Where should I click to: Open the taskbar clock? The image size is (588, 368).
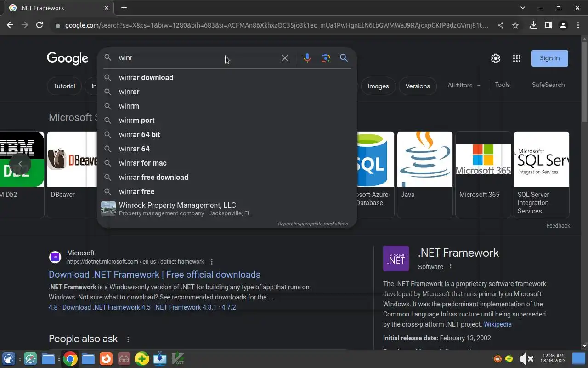(x=553, y=358)
